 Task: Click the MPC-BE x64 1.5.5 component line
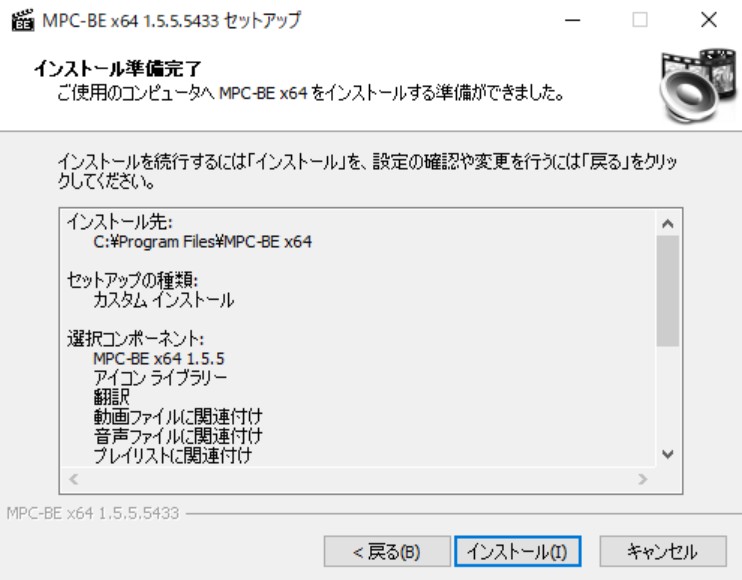click(159, 359)
